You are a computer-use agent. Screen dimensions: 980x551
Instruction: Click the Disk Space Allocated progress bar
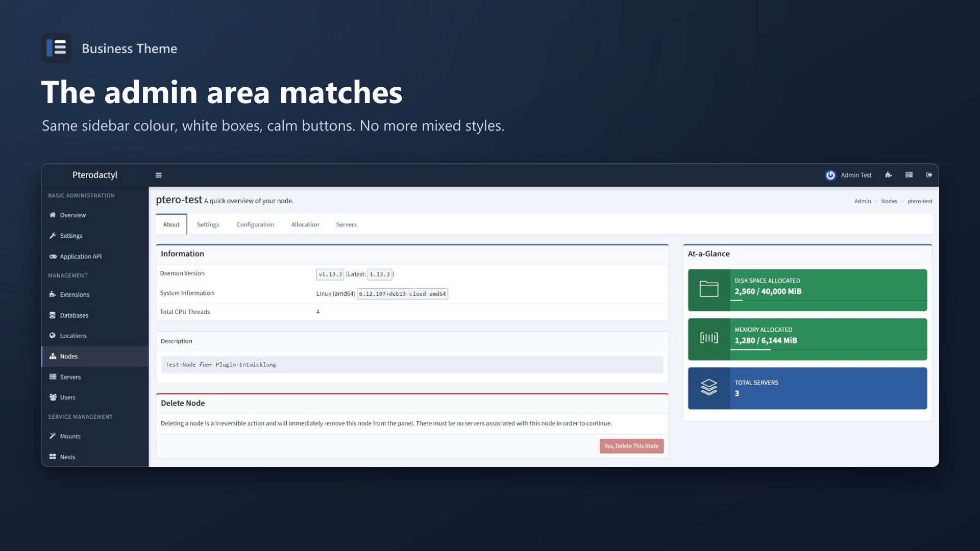point(828,300)
